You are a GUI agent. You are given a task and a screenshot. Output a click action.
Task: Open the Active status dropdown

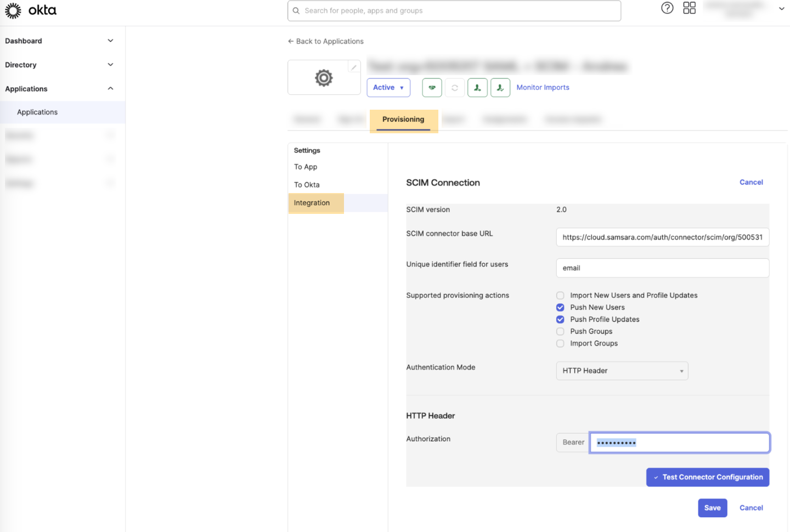click(x=388, y=88)
